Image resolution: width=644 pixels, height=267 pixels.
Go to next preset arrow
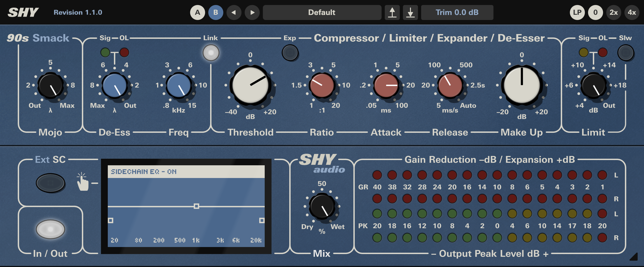click(x=252, y=12)
